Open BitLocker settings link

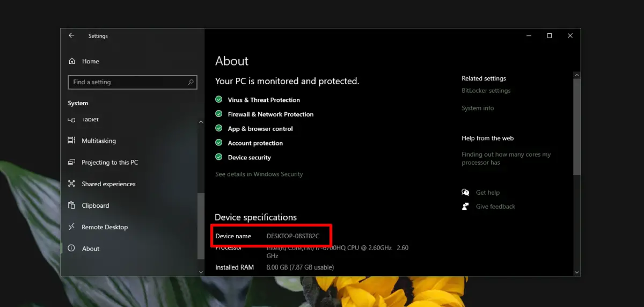486,91
